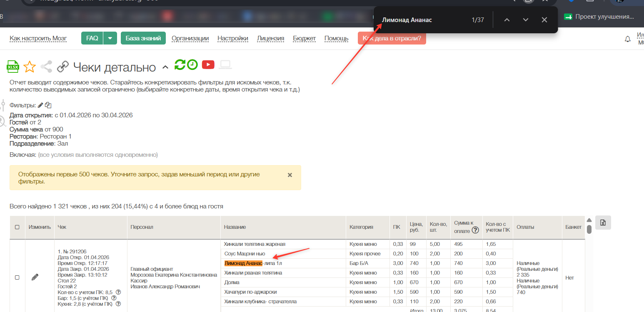Image resolution: width=644 pixels, height=312 pixels.
Task: Click the Дата открытия filter line
Action: (71, 115)
